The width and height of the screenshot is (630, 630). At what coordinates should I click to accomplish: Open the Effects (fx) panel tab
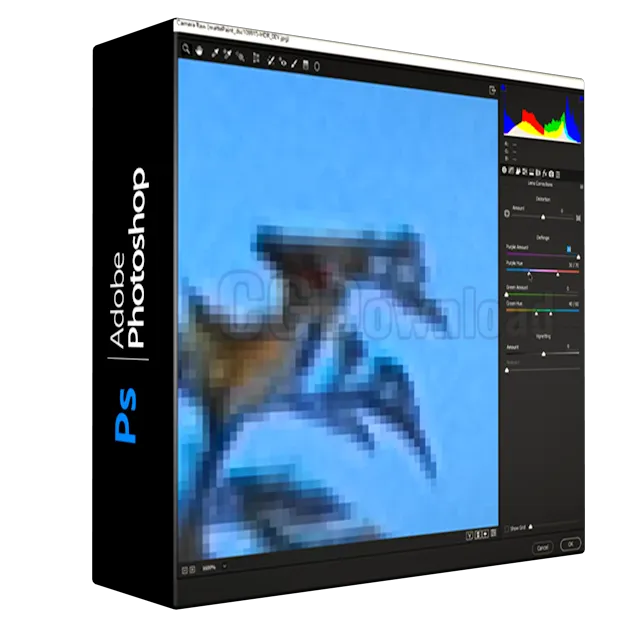coord(545,174)
